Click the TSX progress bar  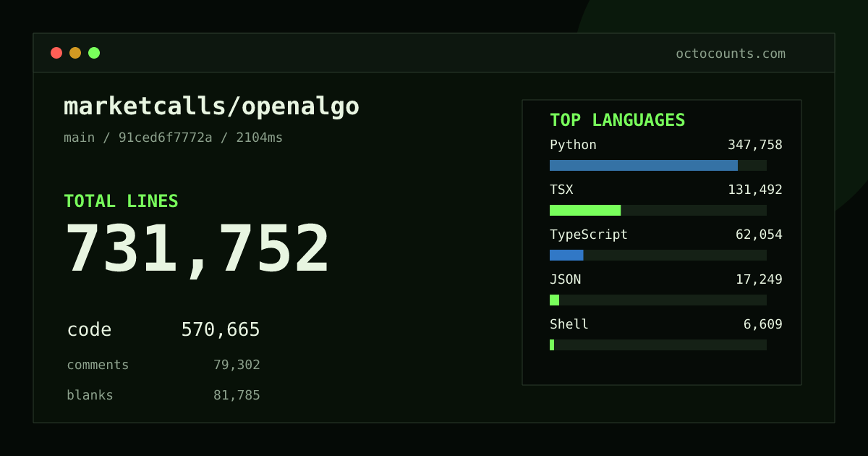[x=658, y=210]
